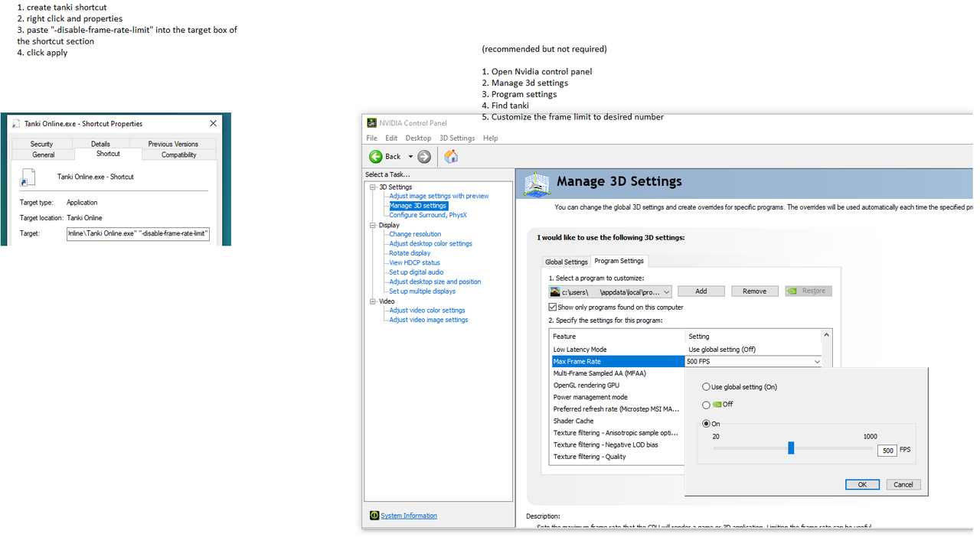Click the Back arrow icon in NVIDIA Control Panel
980x537 pixels.
376,156
